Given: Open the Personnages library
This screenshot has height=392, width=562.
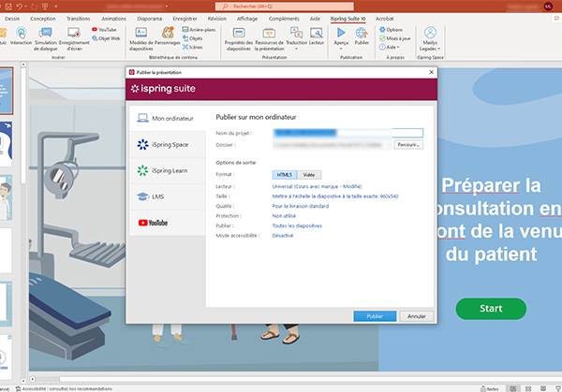Looking at the screenshot, I should pos(168,36).
